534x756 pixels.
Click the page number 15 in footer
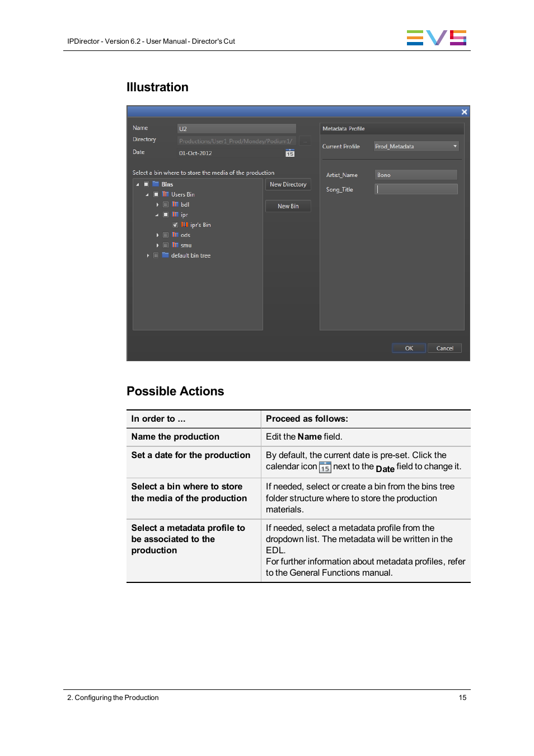[462, 697]
